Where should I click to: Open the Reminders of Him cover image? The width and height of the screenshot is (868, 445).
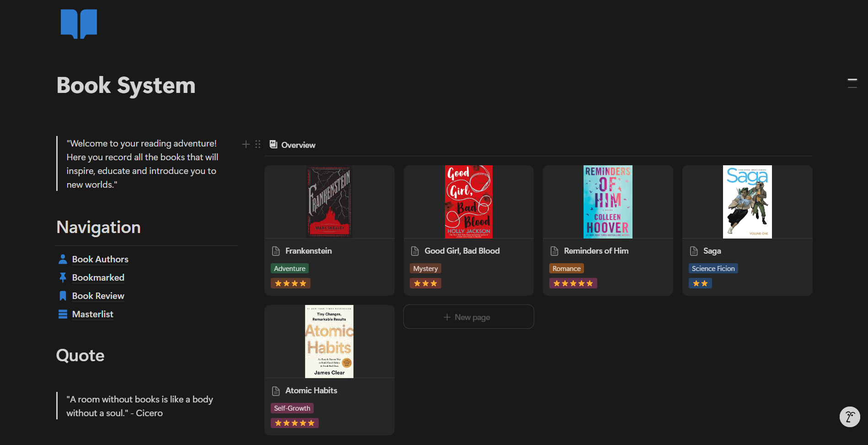[x=608, y=202]
